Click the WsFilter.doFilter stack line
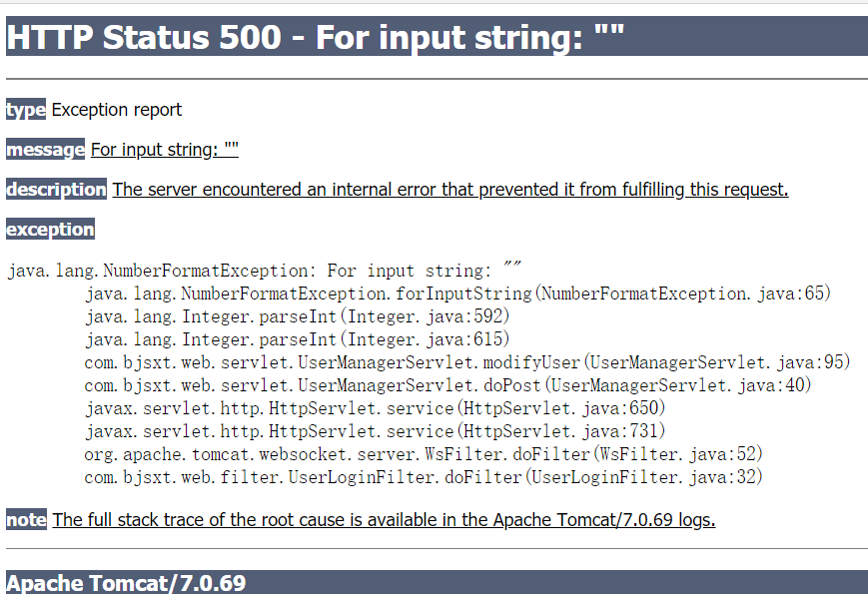Image resolution: width=868 pixels, height=594 pixels. coord(424,453)
